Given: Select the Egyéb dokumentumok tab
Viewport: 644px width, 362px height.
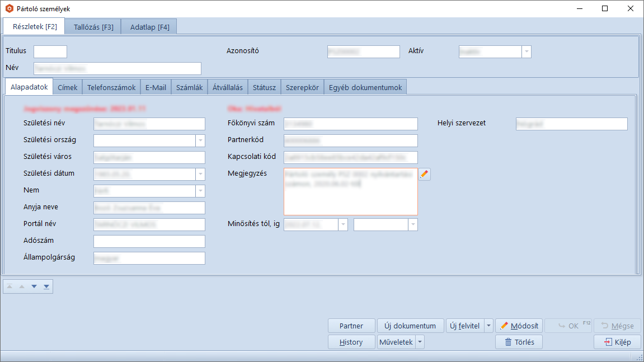Looking at the screenshot, I should (x=365, y=87).
